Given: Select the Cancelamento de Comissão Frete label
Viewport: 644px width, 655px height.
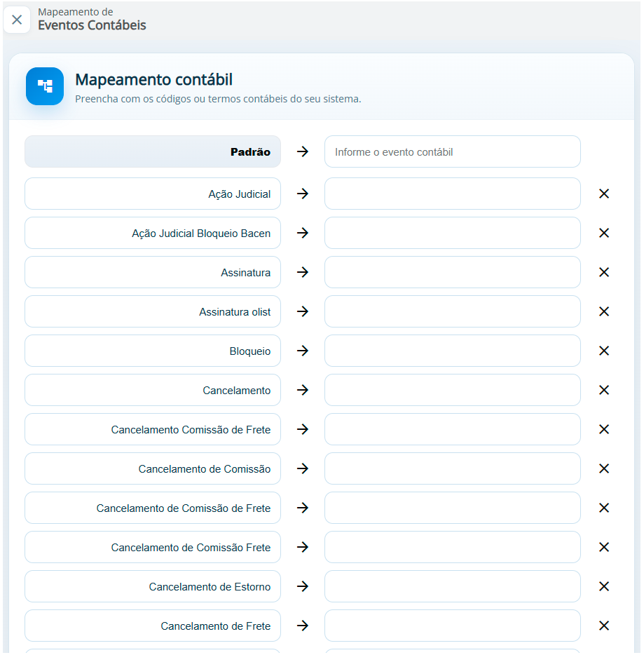Looking at the screenshot, I should click(x=153, y=547).
